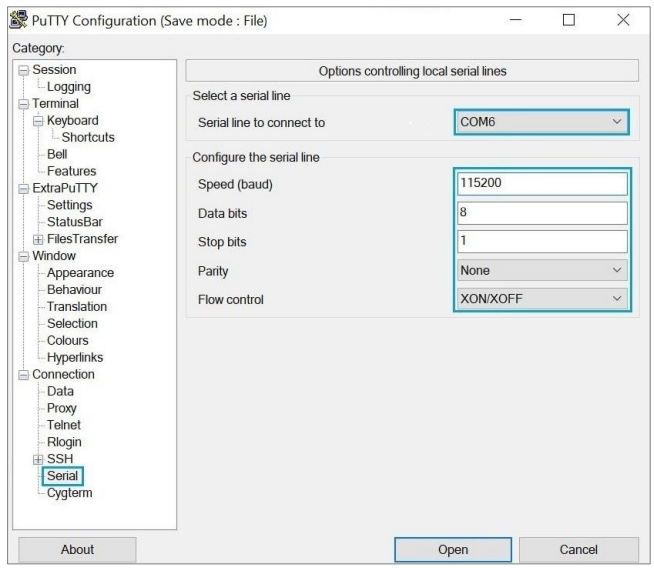Close the PuTTY Configuration window
The image size is (654, 568).
(623, 20)
